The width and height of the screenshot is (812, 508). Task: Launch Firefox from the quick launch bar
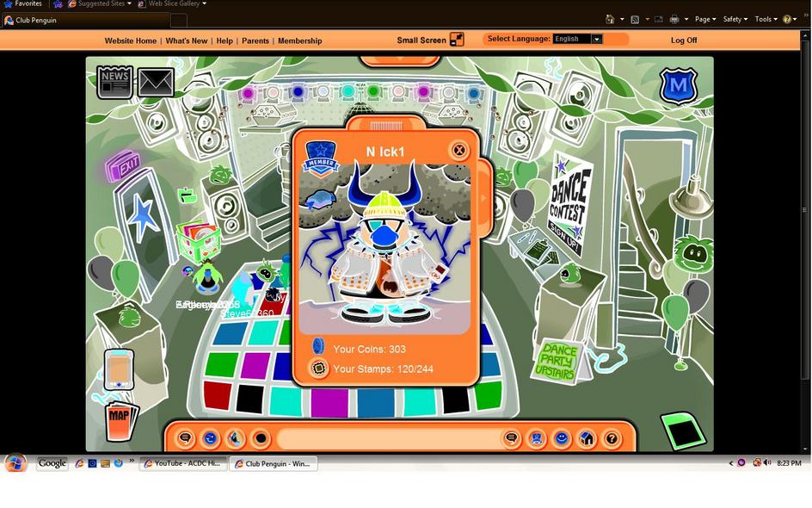click(119, 463)
